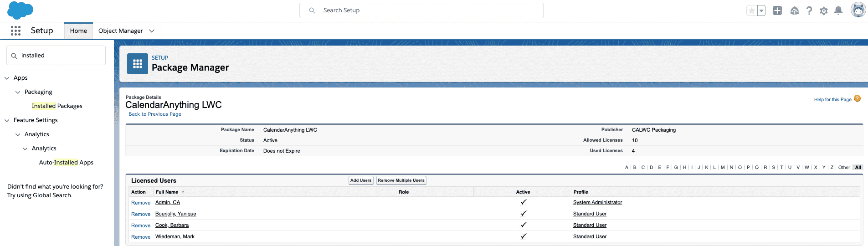Filter licensed users by letter B
The height and width of the screenshot is (246, 868).
click(635, 167)
